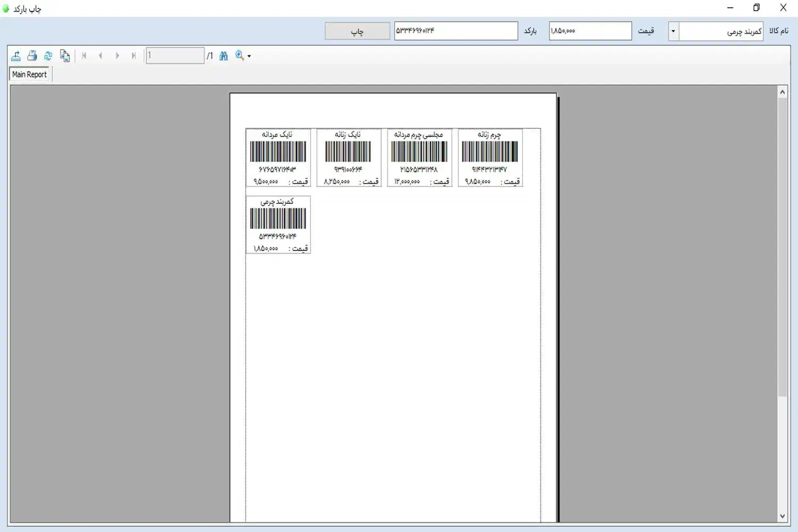Open the نام کالا product name dropdown

pos(673,31)
